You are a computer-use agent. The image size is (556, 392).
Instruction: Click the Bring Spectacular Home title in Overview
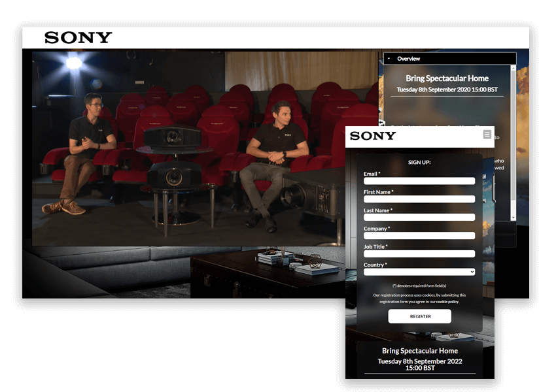coord(447,78)
